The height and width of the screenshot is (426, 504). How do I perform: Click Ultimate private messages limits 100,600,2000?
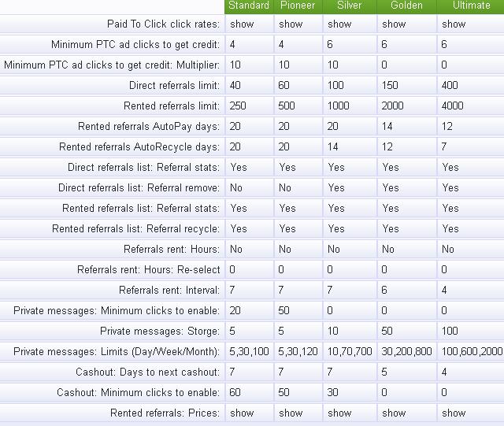tap(472, 351)
